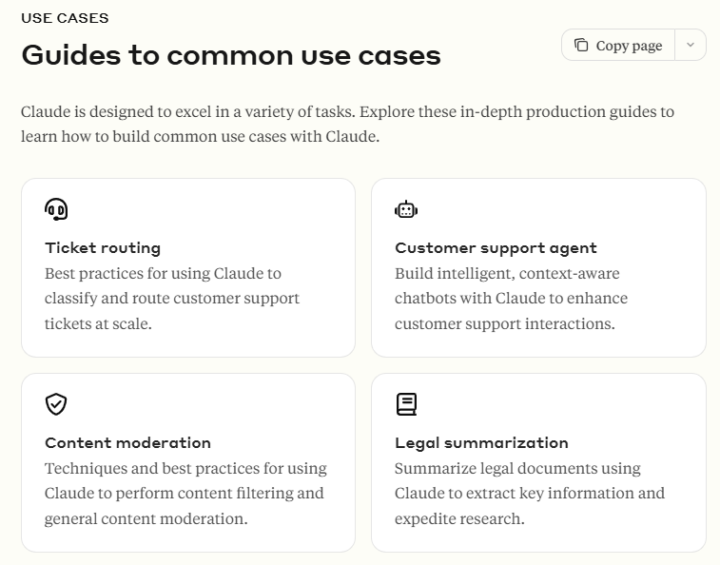Click the copy icon beside Copy page
Viewport: 720px width, 565px height.
(581, 45)
